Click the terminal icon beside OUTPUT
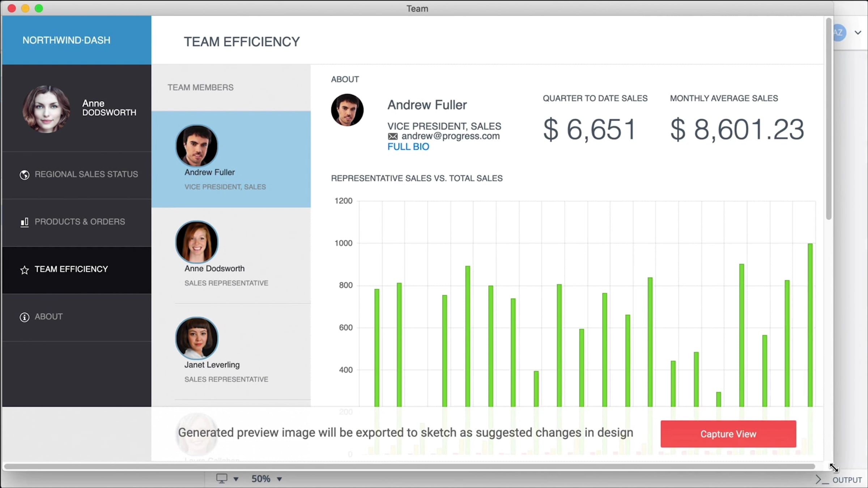 (821, 480)
